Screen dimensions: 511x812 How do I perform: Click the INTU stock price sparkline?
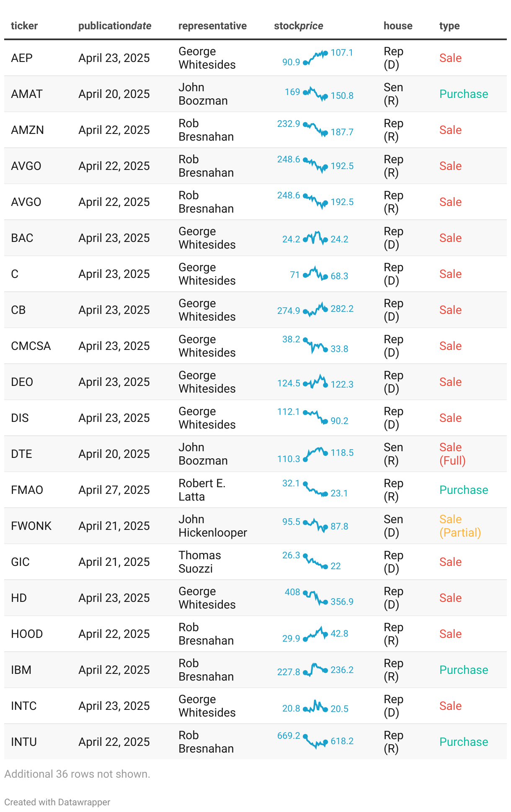pyautogui.click(x=315, y=742)
